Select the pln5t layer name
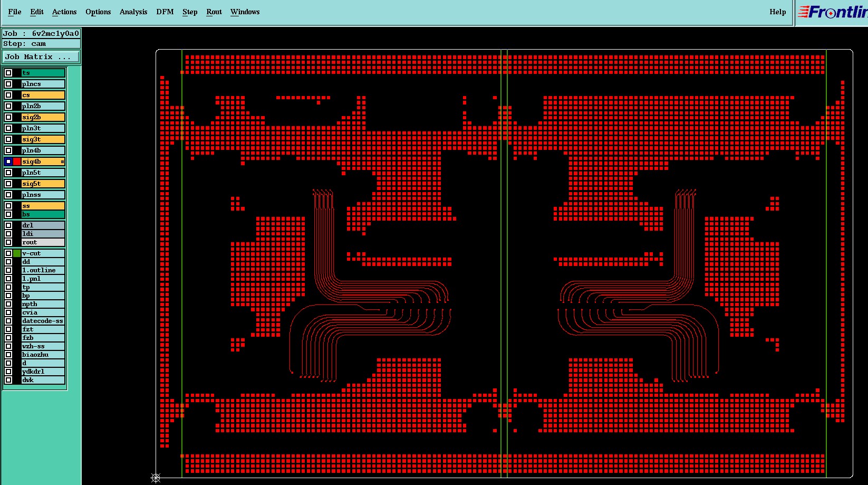The width and height of the screenshot is (868, 485). (43, 173)
